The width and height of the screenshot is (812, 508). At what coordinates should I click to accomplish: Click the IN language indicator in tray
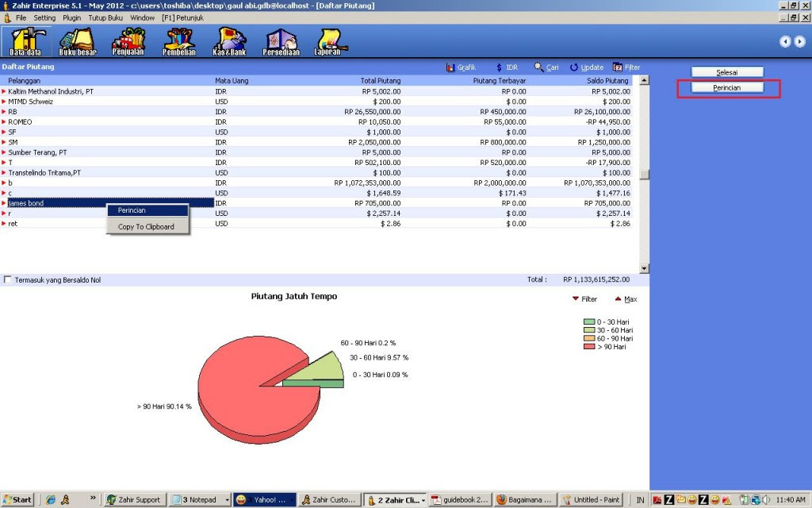tap(640, 500)
